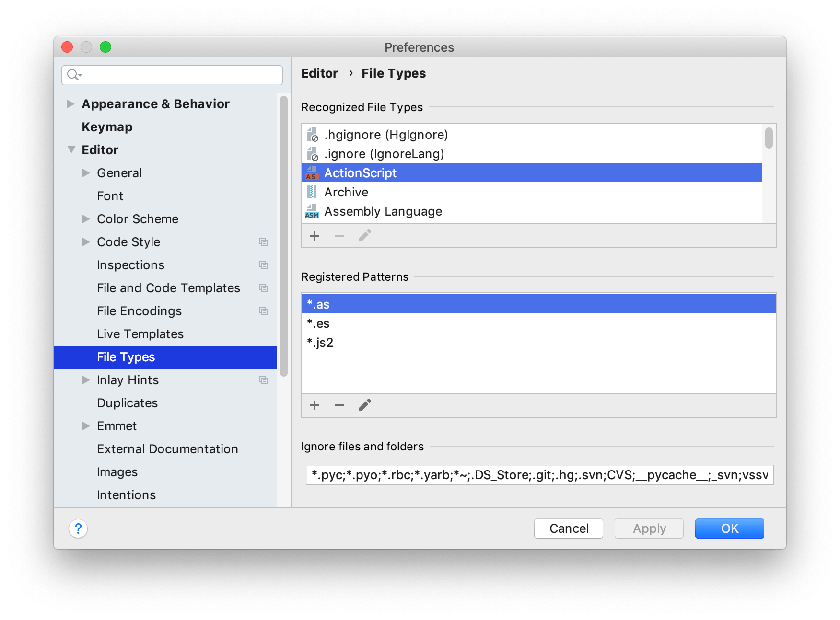Screen dimensions: 840x620
Task: Remove the selected registered pattern
Action: [x=339, y=405]
